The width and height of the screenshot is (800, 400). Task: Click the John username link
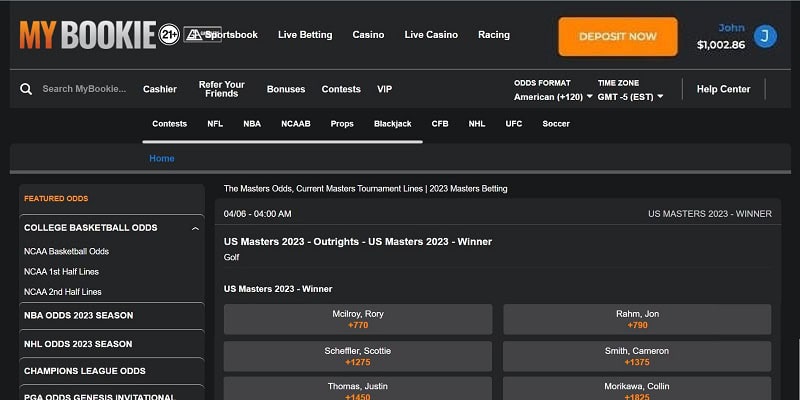click(x=732, y=28)
